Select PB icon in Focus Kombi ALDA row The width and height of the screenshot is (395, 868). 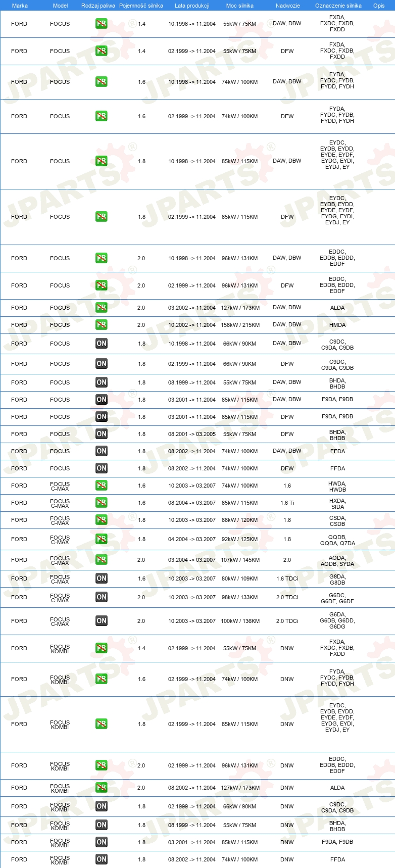pyautogui.click(x=102, y=788)
